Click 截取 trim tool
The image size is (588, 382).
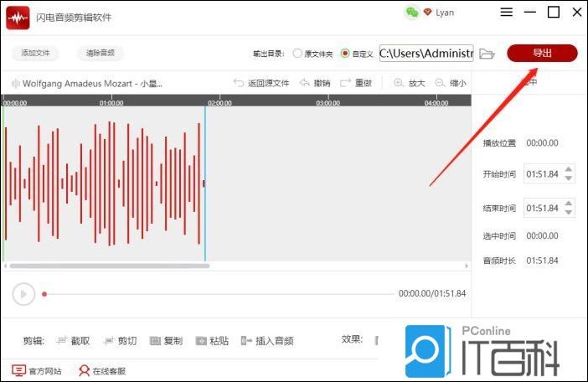point(73,341)
